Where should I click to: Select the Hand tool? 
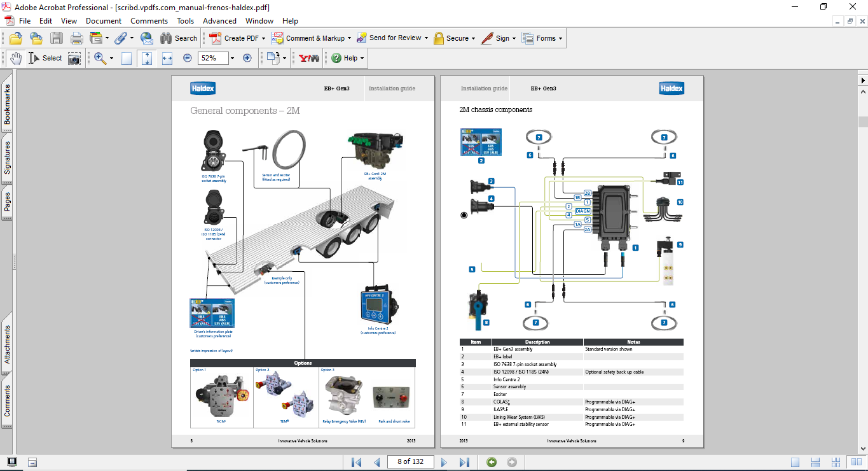(x=15, y=58)
